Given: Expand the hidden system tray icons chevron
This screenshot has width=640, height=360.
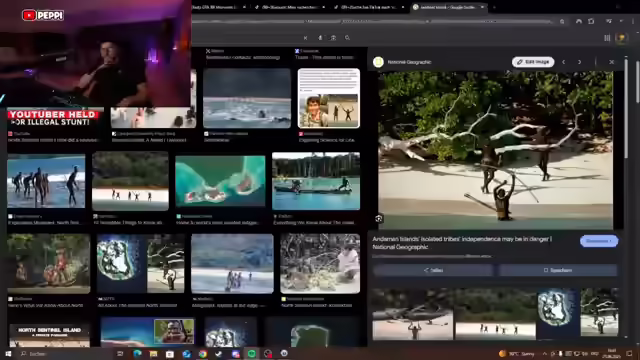Looking at the screenshot, I should (544, 353).
